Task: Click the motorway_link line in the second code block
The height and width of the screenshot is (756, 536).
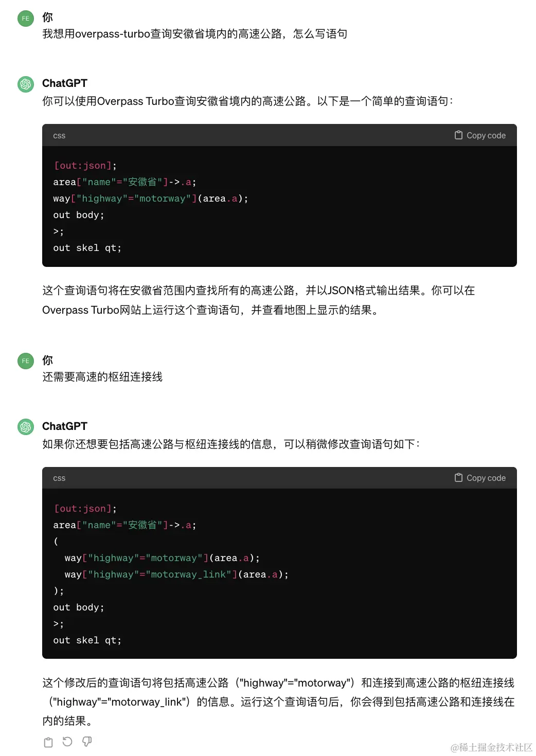Action: point(176,574)
